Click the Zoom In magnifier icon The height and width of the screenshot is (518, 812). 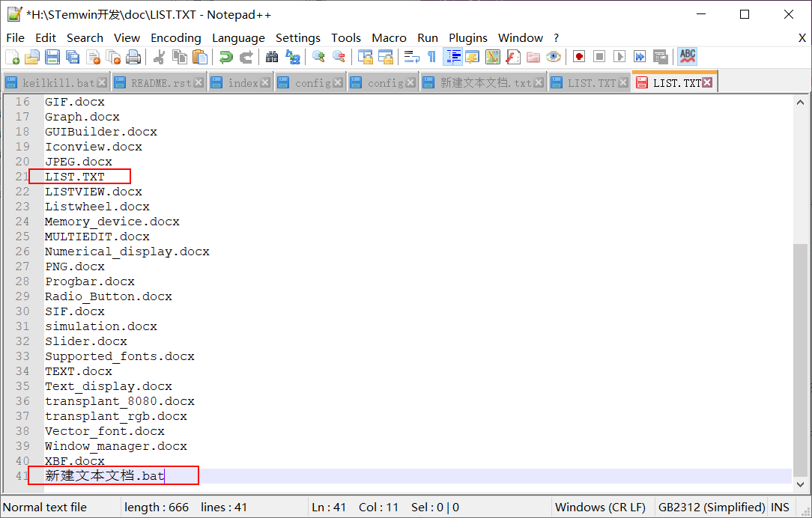[319, 57]
